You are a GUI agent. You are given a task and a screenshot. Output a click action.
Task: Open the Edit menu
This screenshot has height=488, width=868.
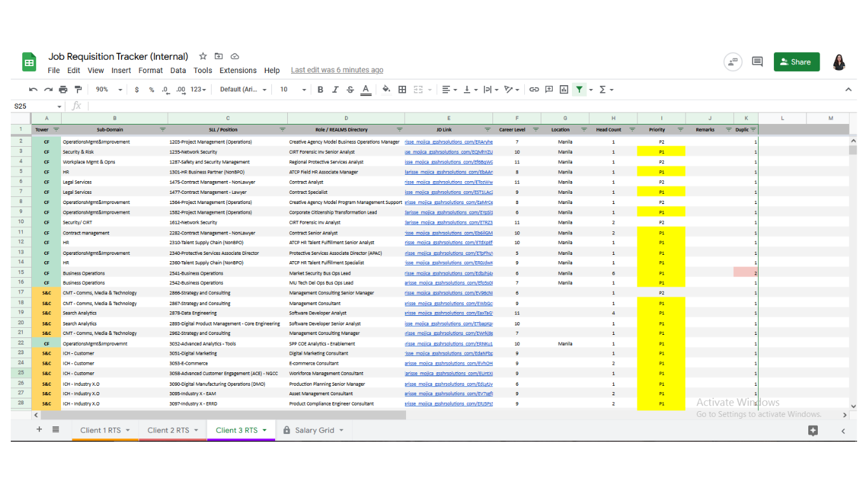tap(74, 71)
